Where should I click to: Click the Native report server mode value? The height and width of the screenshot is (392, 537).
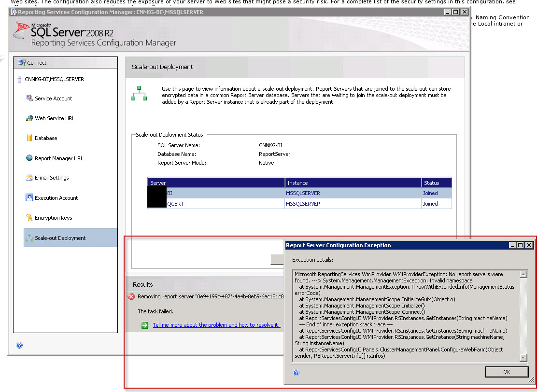(x=267, y=163)
